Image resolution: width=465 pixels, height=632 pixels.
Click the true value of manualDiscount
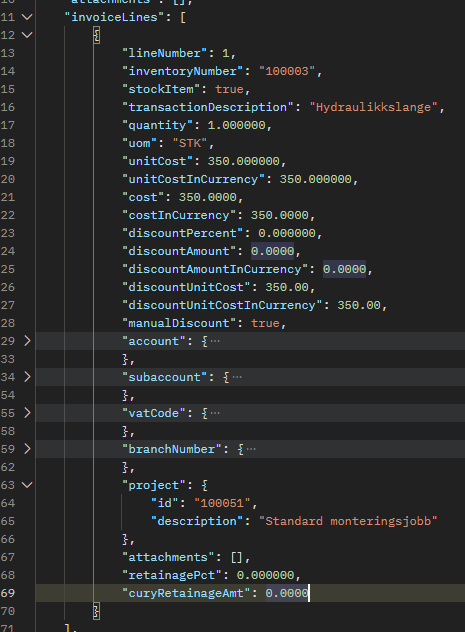pos(265,323)
